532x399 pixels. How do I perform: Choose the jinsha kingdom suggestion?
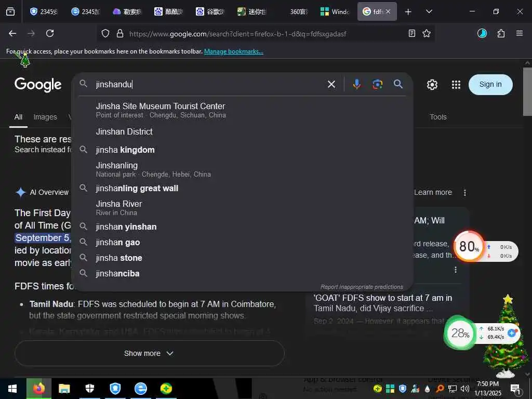click(x=242, y=150)
